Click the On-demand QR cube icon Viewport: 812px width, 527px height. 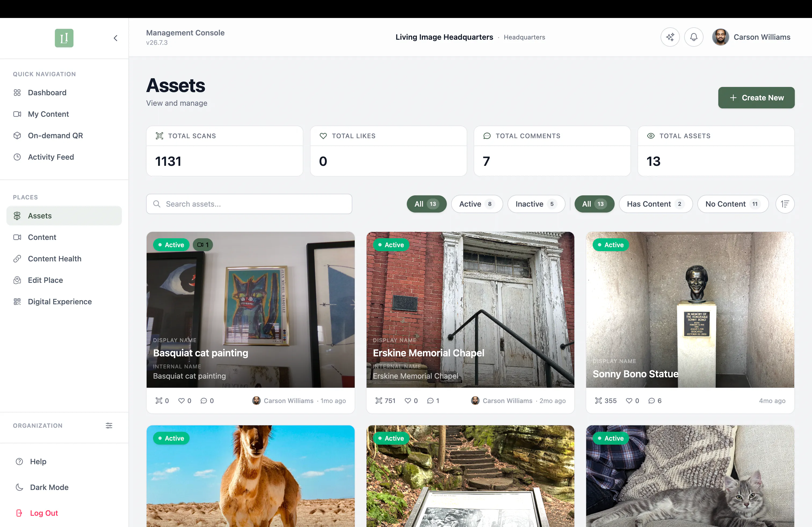click(17, 135)
